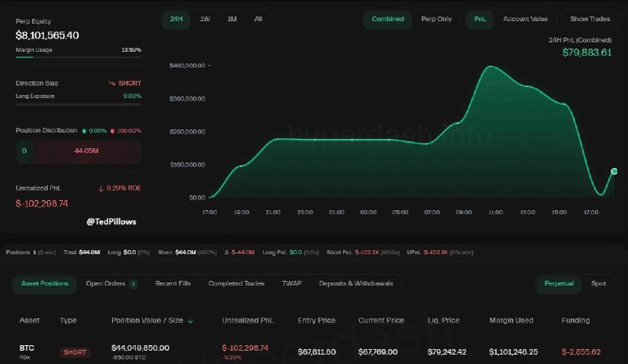628x364 pixels.
Task: Click the sort arrow on Position Value / Size
Action: click(x=191, y=320)
